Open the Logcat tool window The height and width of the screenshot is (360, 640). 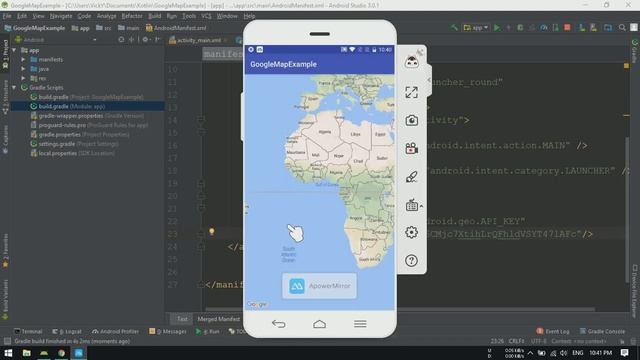coord(67,331)
